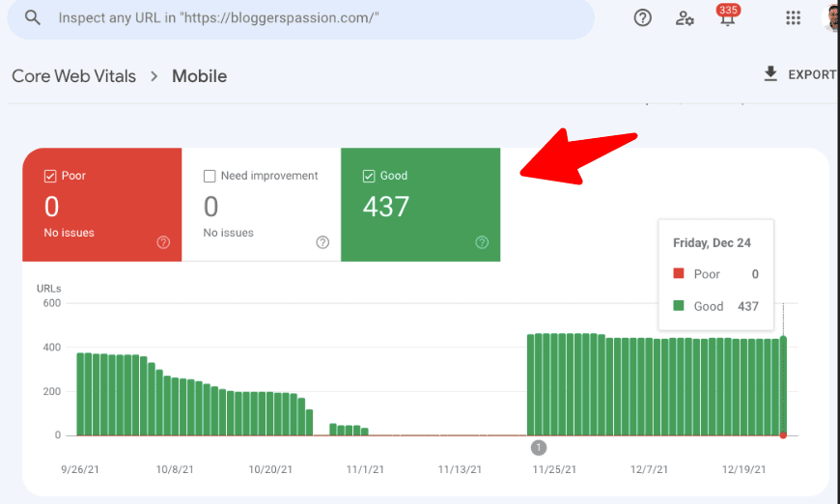Click the annotation marker numbered 1 on chart
This screenshot has height=504, width=840.
[539, 447]
